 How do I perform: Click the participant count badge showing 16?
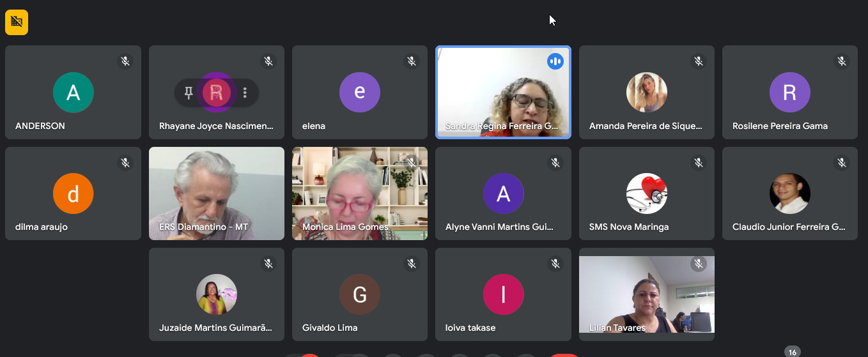pos(793,352)
